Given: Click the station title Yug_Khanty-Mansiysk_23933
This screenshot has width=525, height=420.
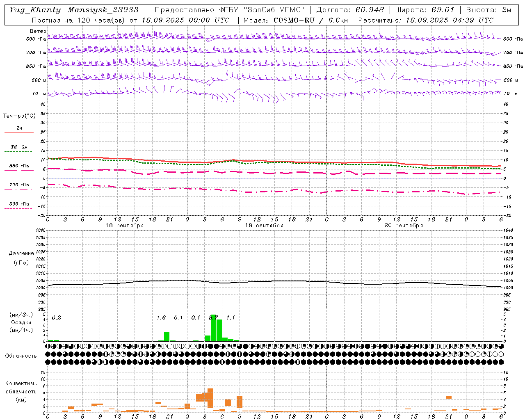Looking at the screenshot, I should point(74,10).
